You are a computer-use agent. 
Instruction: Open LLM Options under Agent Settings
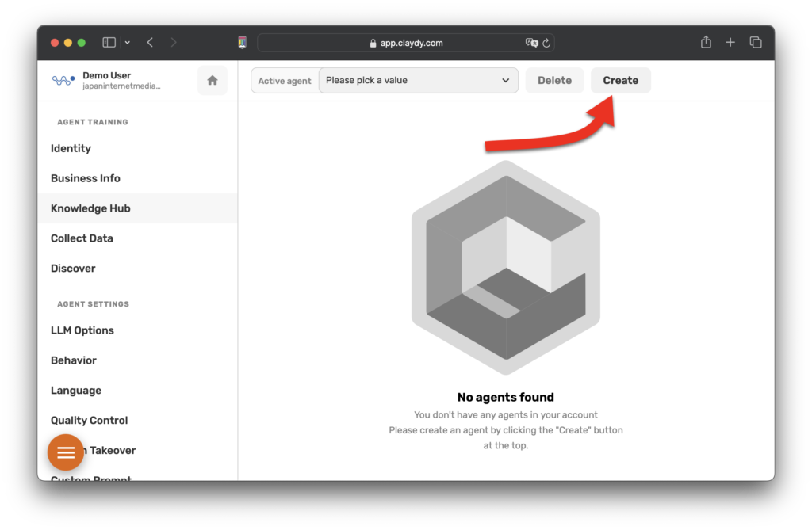pos(82,330)
